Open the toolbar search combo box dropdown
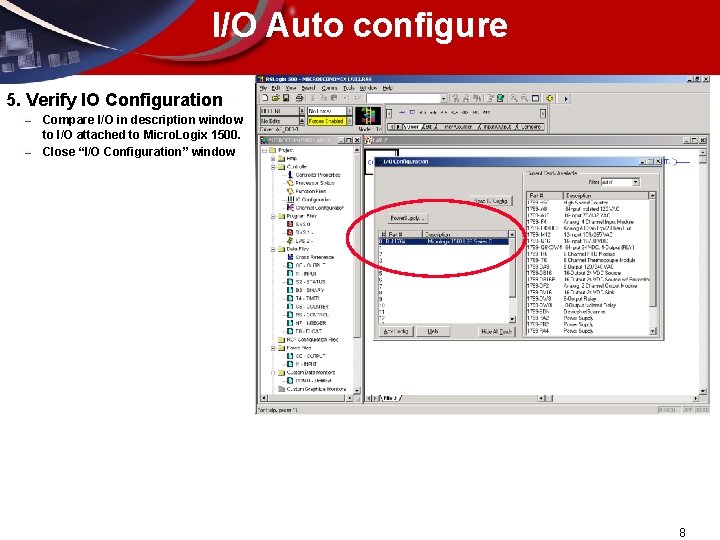720x540 pixels. (x=443, y=98)
